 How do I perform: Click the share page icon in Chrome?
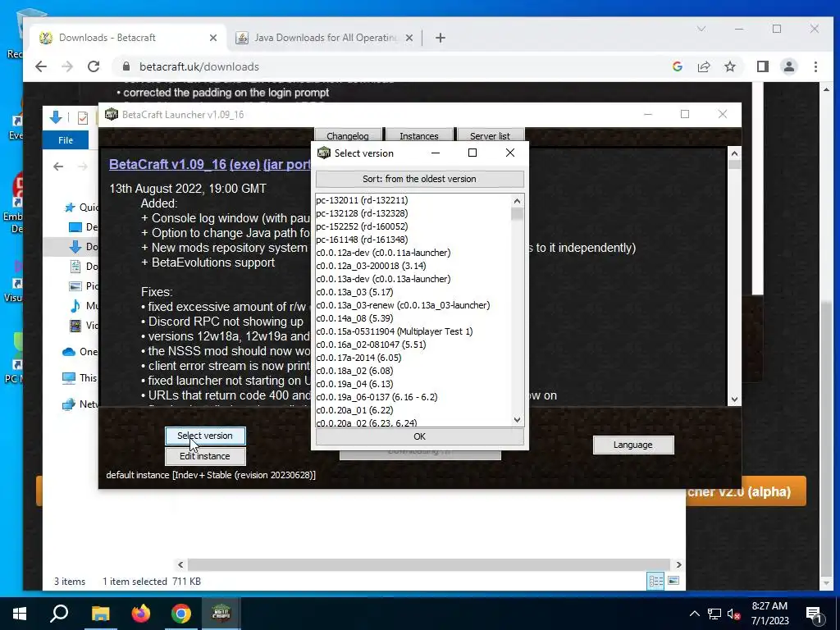[704, 66]
